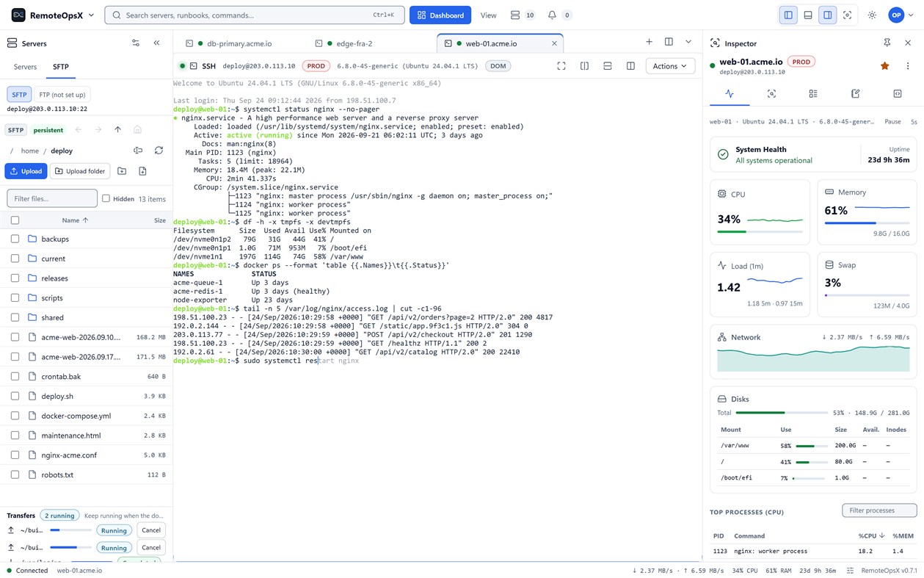The image size is (924, 578).
Task: Click the CPU usage bar at 34%
Action: (x=760, y=231)
